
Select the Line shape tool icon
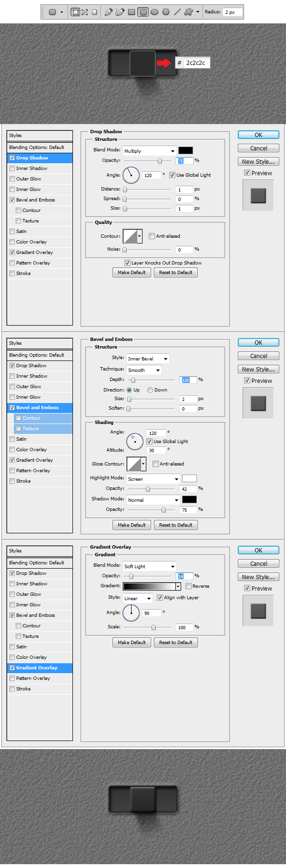point(177,12)
